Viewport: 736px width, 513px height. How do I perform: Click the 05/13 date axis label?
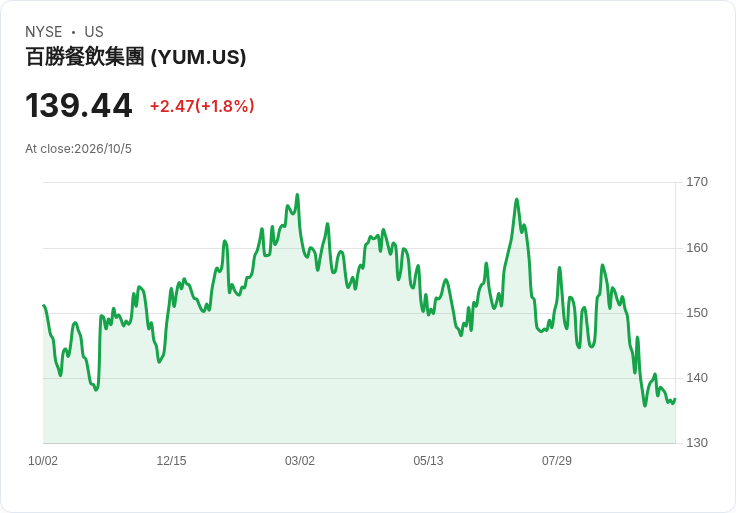click(428, 460)
